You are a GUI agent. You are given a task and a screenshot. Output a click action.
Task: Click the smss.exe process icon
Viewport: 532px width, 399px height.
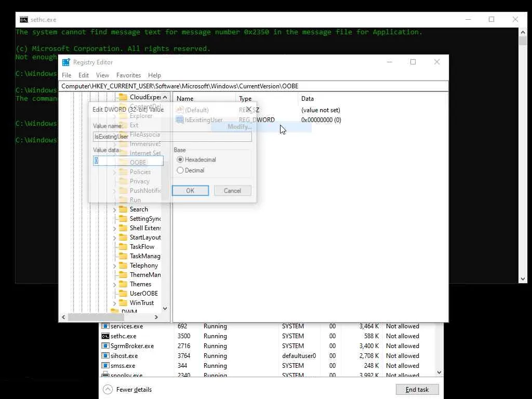tap(105, 366)
